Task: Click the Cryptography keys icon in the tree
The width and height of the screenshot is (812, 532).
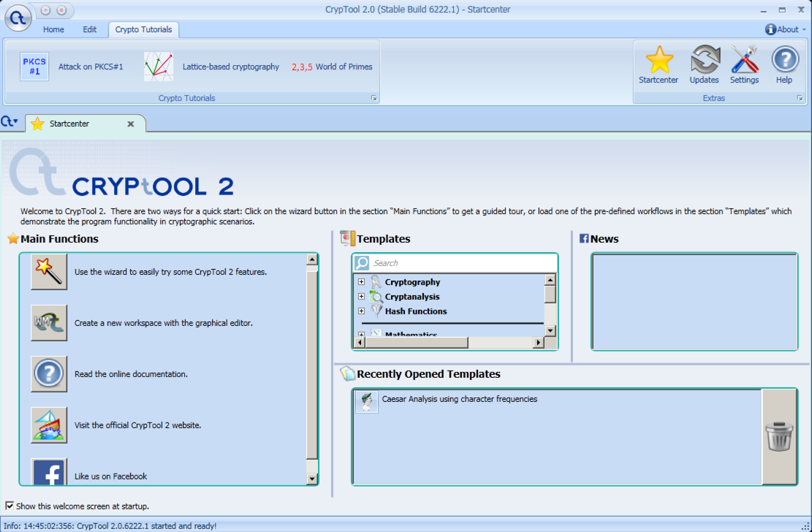Action: coord(376,282)
